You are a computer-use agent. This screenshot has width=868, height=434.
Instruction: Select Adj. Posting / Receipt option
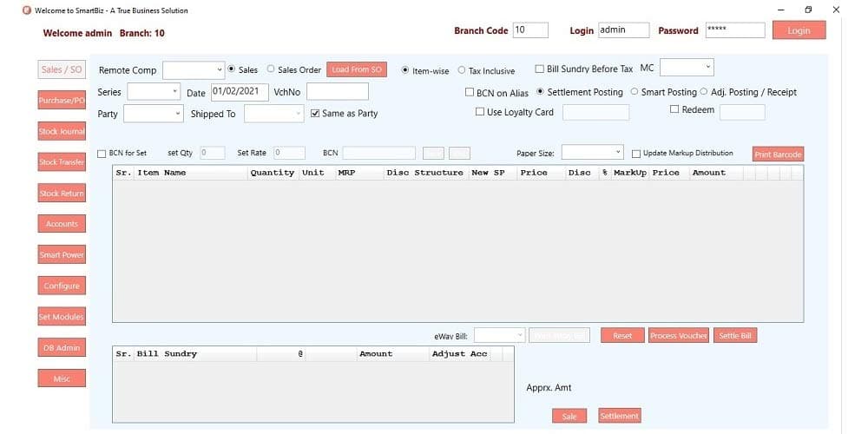tap(704, 91)
